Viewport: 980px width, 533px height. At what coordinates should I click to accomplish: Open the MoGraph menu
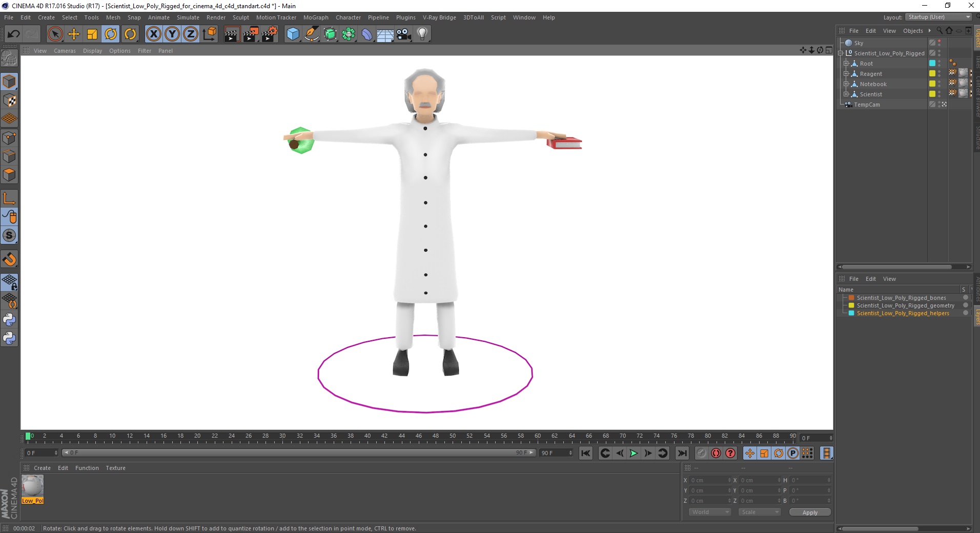coord(316,17)
